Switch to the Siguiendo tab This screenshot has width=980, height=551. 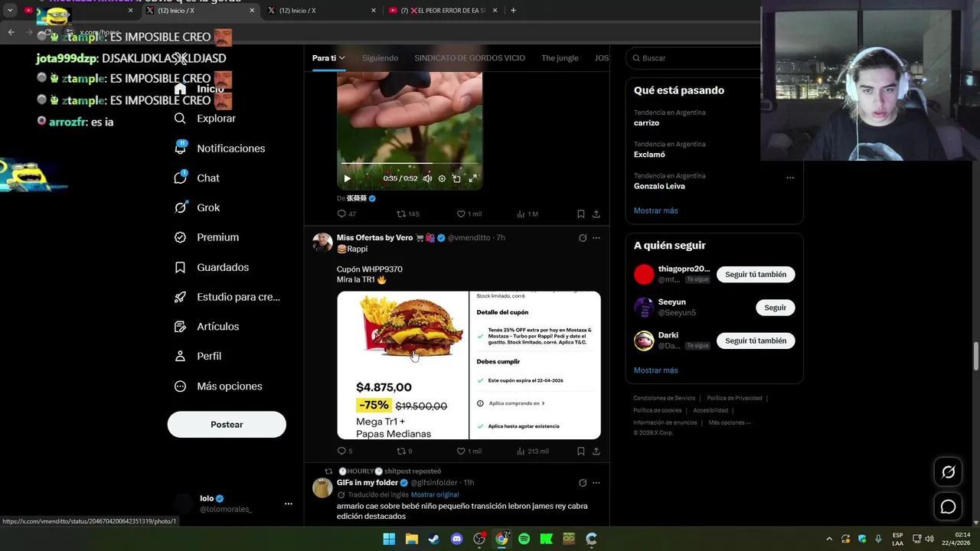coord(380,58)
